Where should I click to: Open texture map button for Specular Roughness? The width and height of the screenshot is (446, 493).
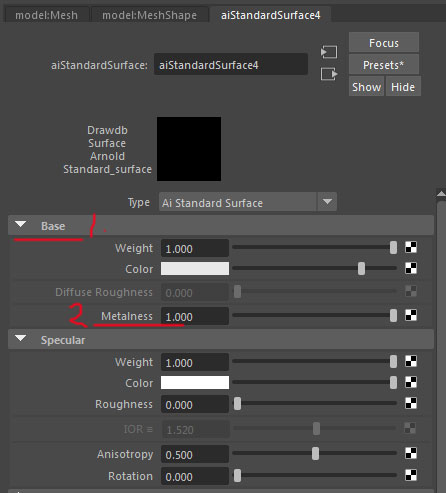coord(411,403)
